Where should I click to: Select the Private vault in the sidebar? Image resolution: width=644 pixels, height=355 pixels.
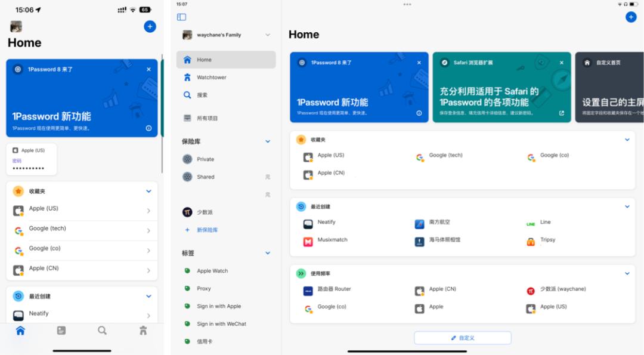[x=226, y=159]
